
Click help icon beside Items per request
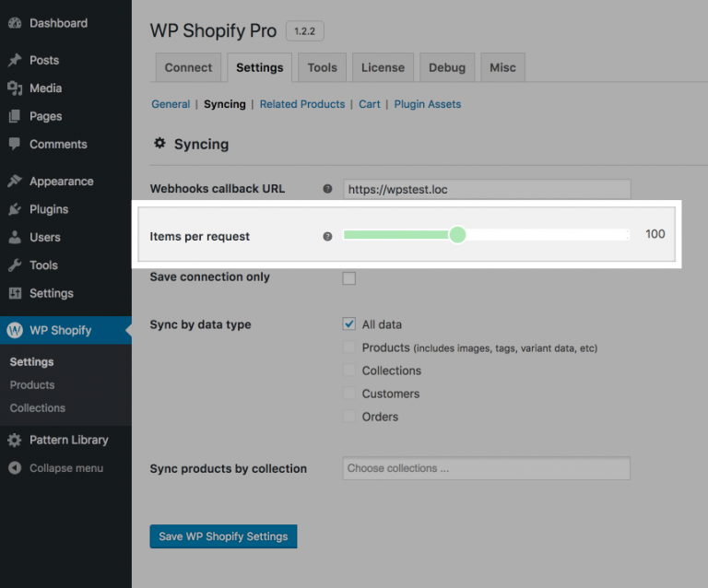point(327,236)
